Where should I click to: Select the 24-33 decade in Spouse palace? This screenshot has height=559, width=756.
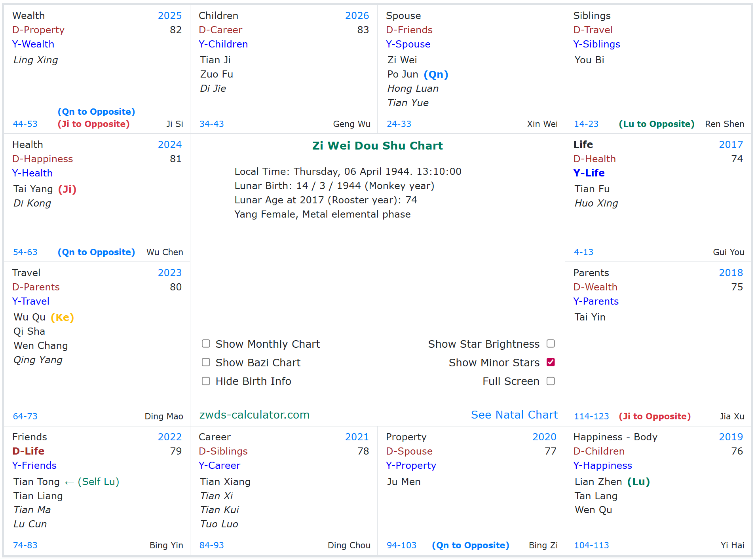pos(399,124)
